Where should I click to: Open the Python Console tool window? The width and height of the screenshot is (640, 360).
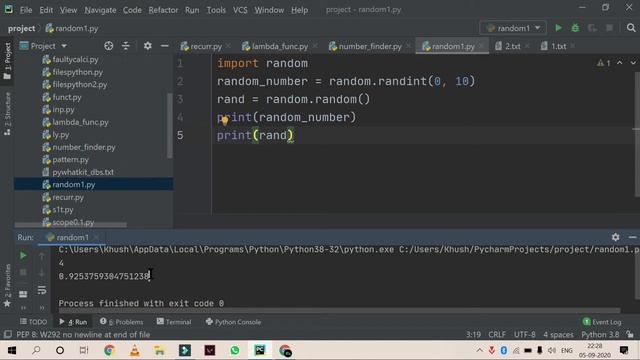coord(233,322)
